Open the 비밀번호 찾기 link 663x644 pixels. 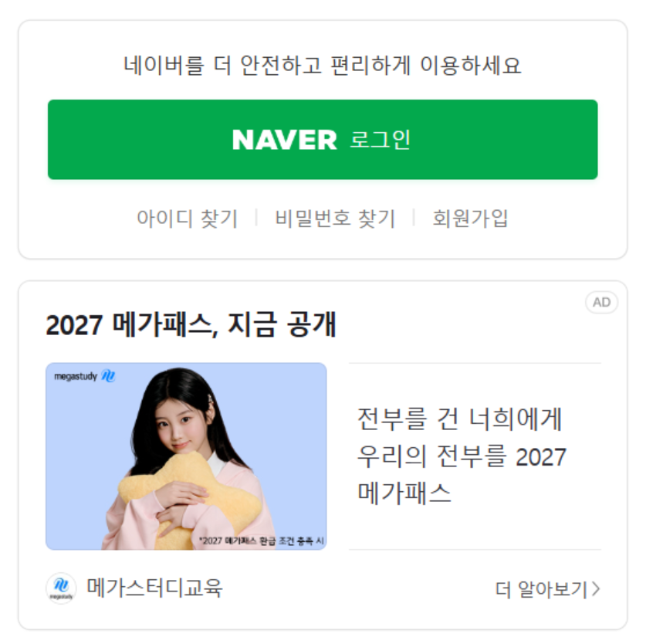coord(335,219)
